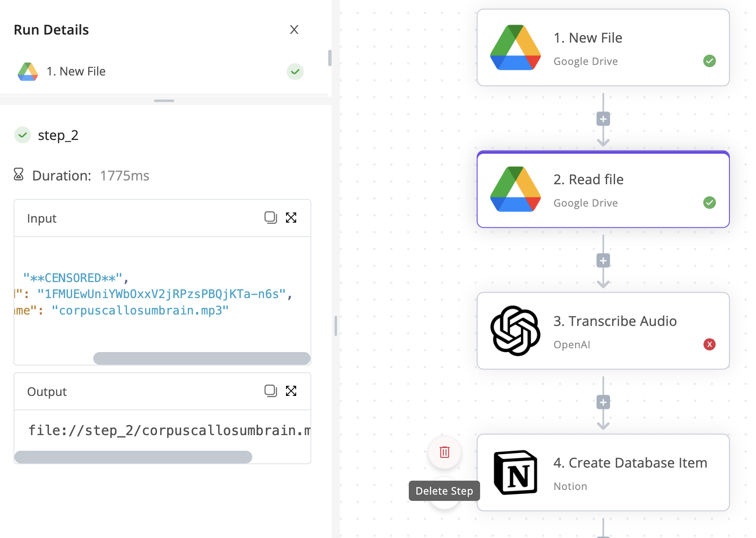This screenshot has height=538, width=756.
Task: Click the sidebar resize handle
Action: coord(336,326)
